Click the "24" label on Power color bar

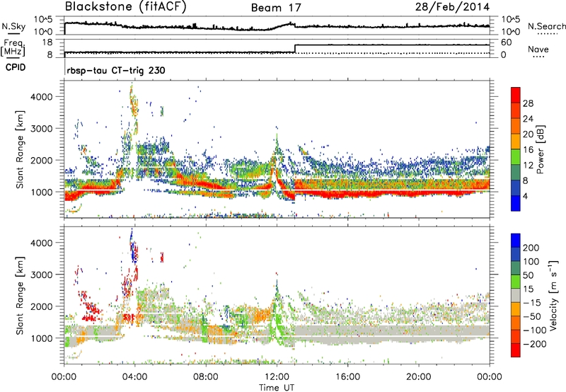[528, 119]
